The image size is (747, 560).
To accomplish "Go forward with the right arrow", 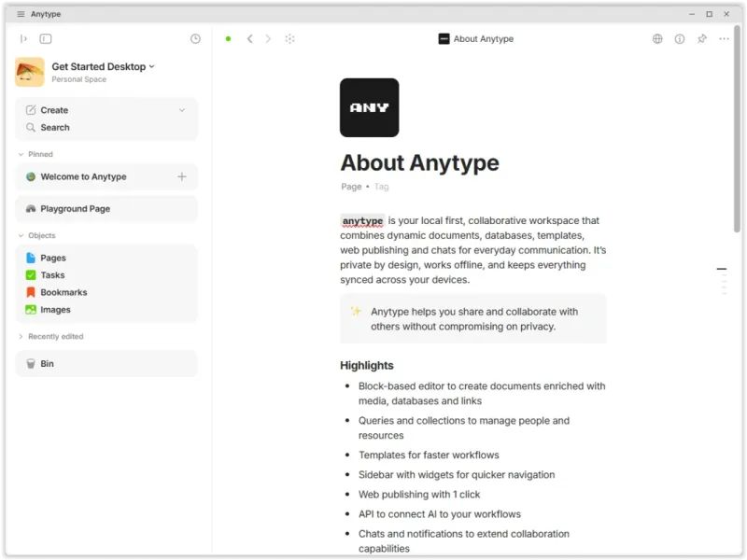I will coord(268,38).
